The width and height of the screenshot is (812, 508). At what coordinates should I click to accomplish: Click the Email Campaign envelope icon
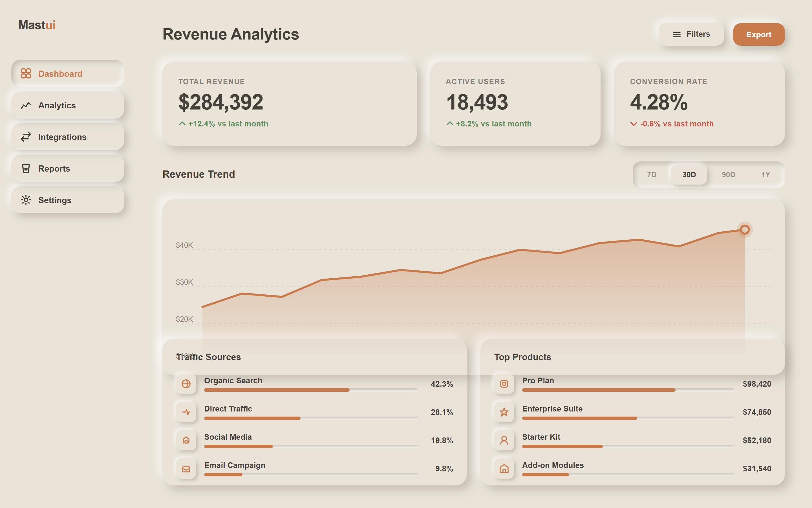point(186,469)
